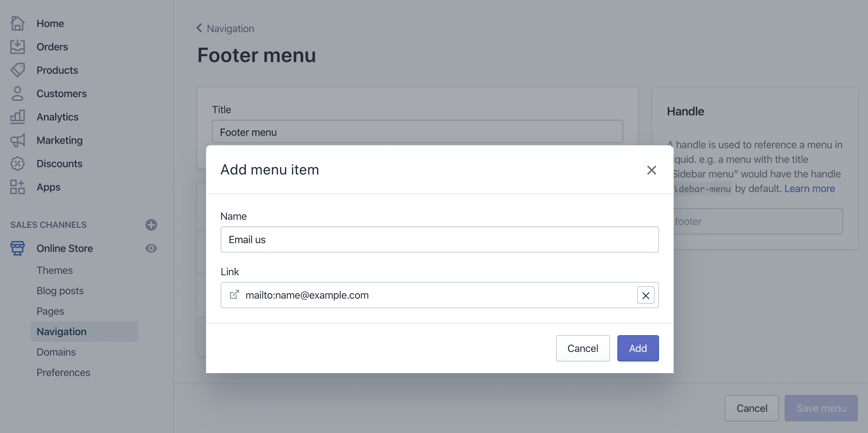Click the Online Store storefront icon

point(17,248)
